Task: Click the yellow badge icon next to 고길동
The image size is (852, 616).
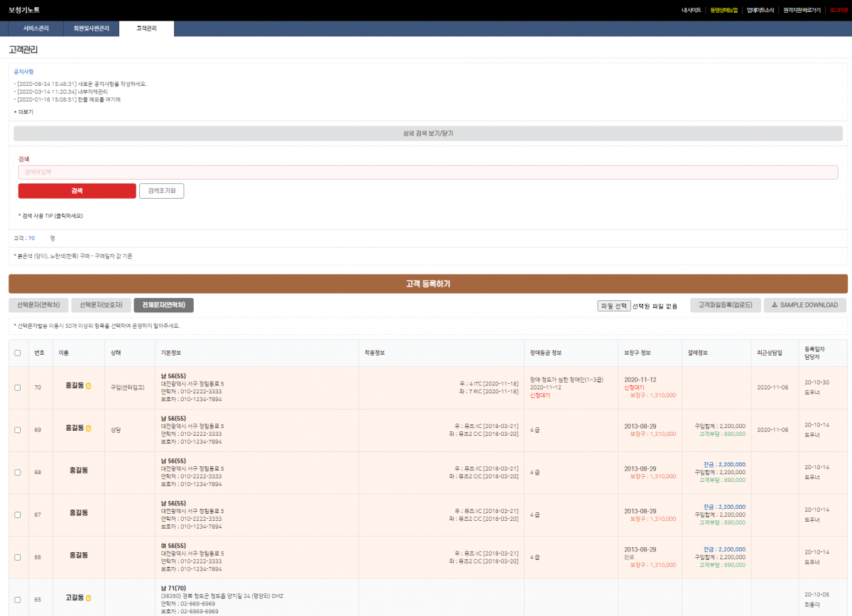Action: pyautogui.click(x=88, y=598)
